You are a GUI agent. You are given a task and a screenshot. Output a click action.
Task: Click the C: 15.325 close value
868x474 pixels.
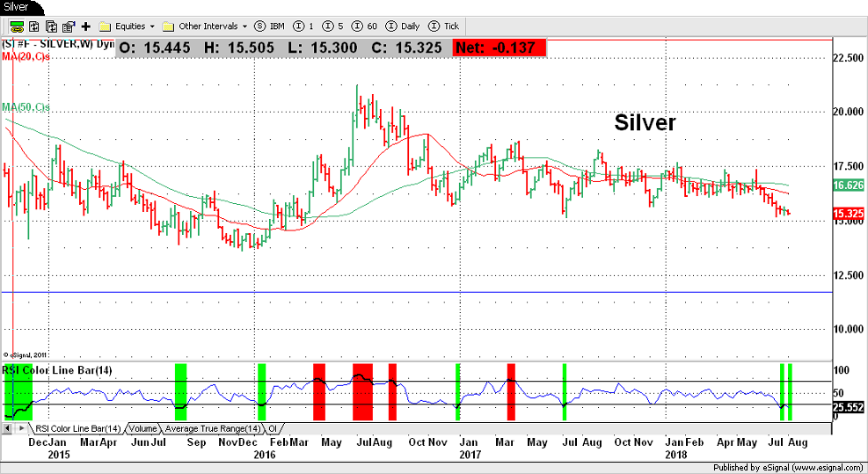[407, 47]
